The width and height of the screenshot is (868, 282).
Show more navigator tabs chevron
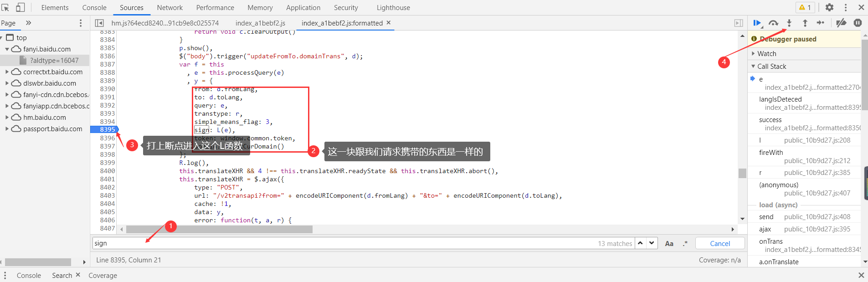[x=28, y=23]
